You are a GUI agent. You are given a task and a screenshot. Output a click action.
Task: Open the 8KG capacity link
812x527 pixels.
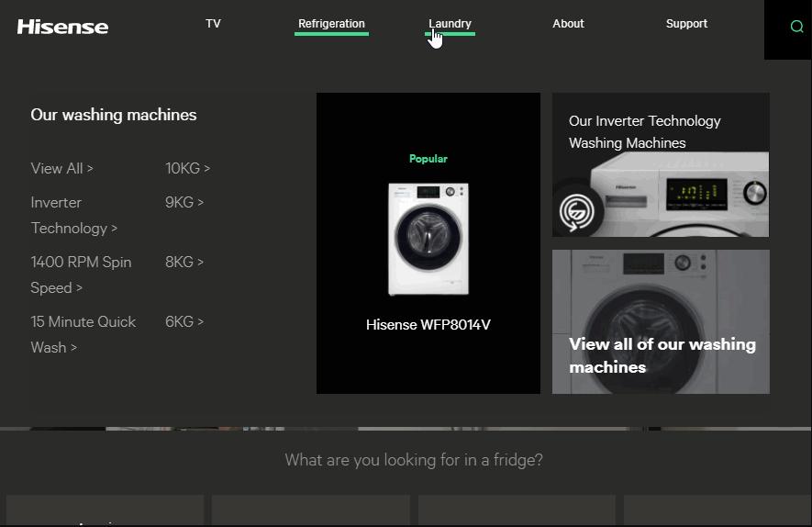pyautogui.click(x=184, y=262)
